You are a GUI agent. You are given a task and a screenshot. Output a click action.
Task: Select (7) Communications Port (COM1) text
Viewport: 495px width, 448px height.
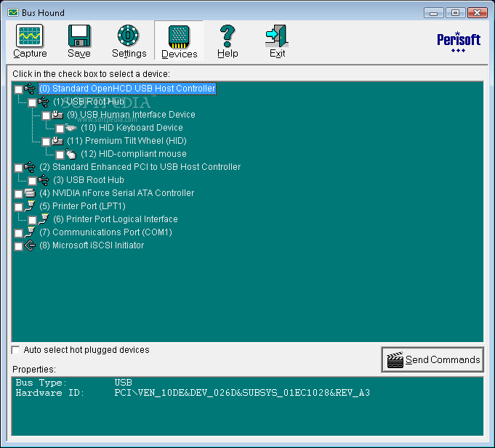[105, 232]
